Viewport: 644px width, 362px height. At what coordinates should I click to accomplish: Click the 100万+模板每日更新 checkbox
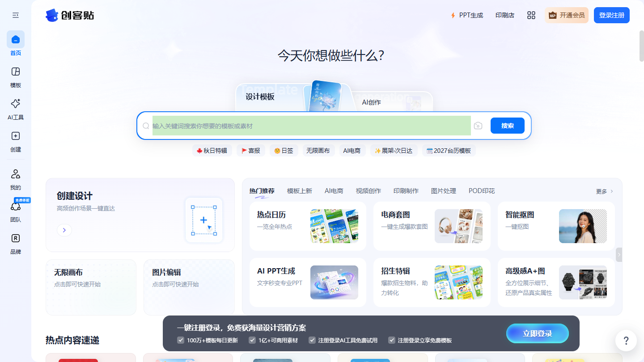coord(181,340)
